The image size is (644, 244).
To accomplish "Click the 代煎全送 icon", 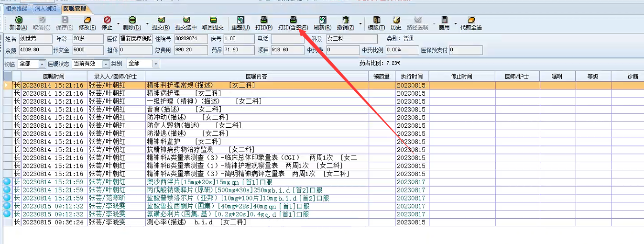I will coord(471,20).
